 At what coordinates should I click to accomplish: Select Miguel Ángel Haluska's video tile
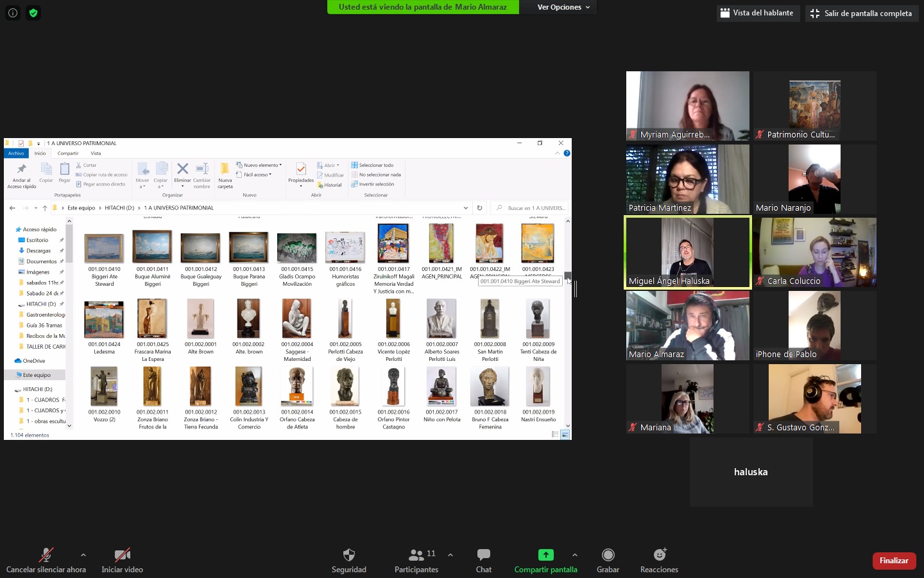[x=688, y=252]
